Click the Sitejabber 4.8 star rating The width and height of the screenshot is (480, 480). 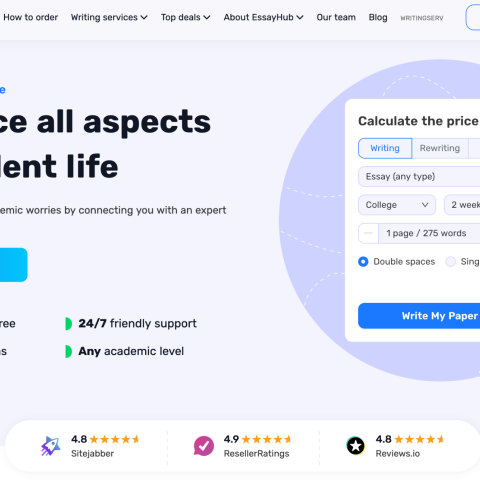(105, 439)
